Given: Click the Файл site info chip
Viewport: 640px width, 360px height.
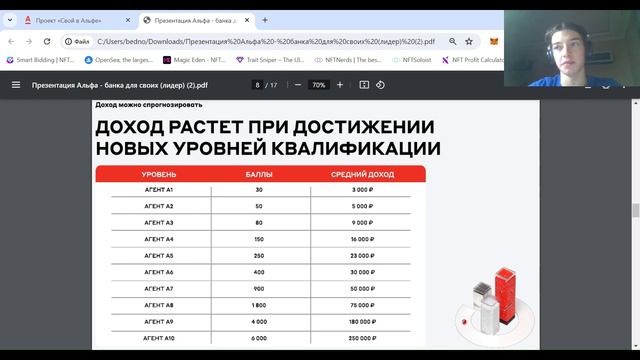Looking at the screenshot, I should click(x=77, y=42).
